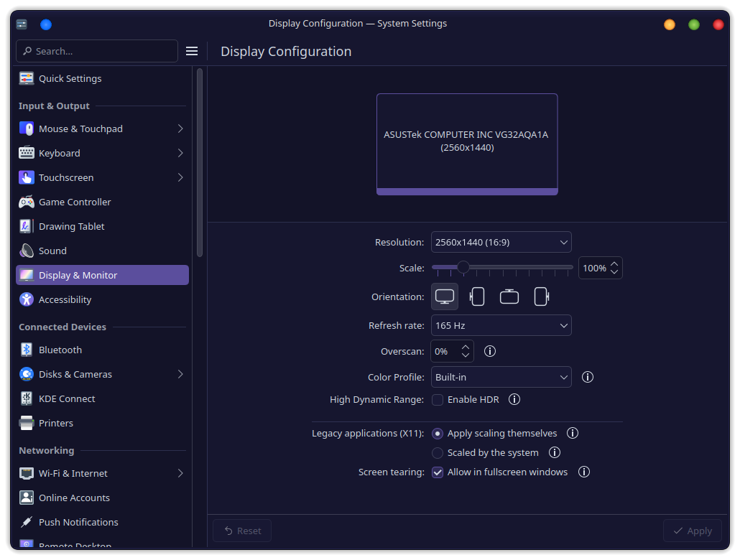The image size is (740, 560).
Task: Open Online Accounts settings
Action: 103,498
